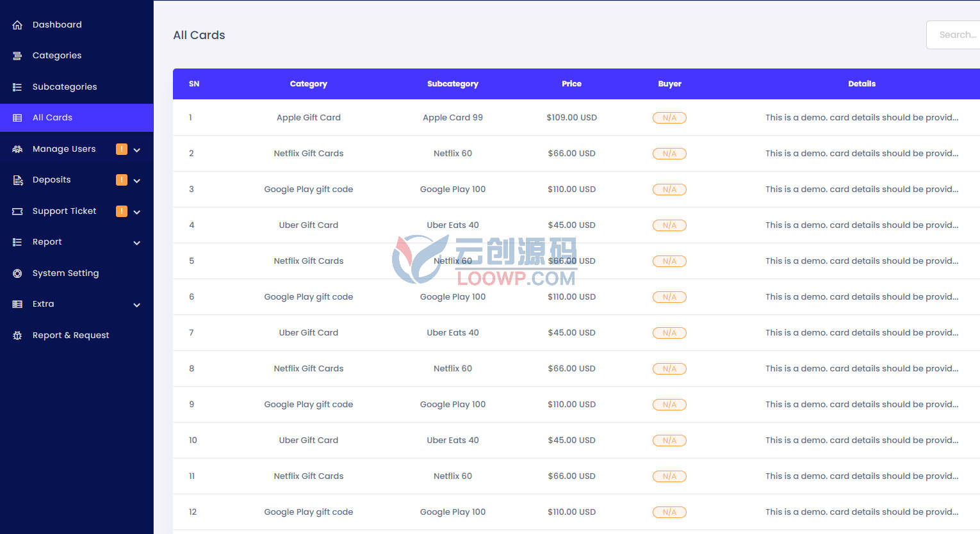
Task: Click the Manage Users people icon
Action: tap(17, 149)
